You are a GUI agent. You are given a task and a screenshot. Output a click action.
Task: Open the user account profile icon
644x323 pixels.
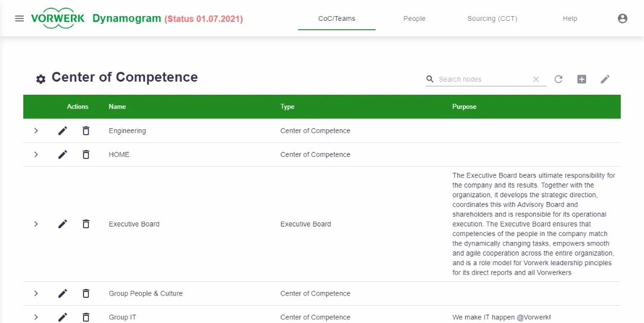pyautogui.click(x=623, y=18)
